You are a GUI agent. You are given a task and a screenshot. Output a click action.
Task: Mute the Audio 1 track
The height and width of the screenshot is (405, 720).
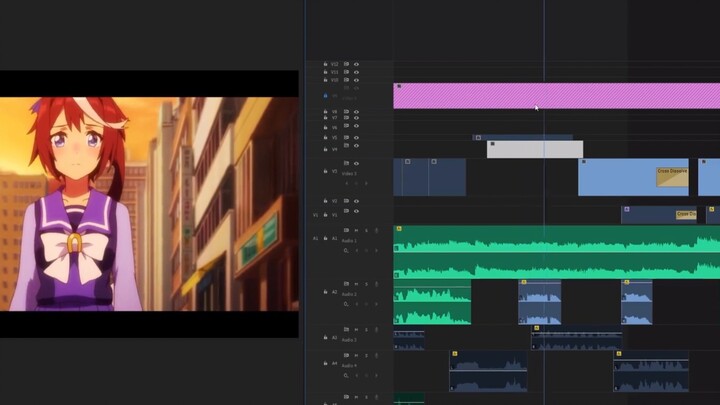click(x=358, y=231)
